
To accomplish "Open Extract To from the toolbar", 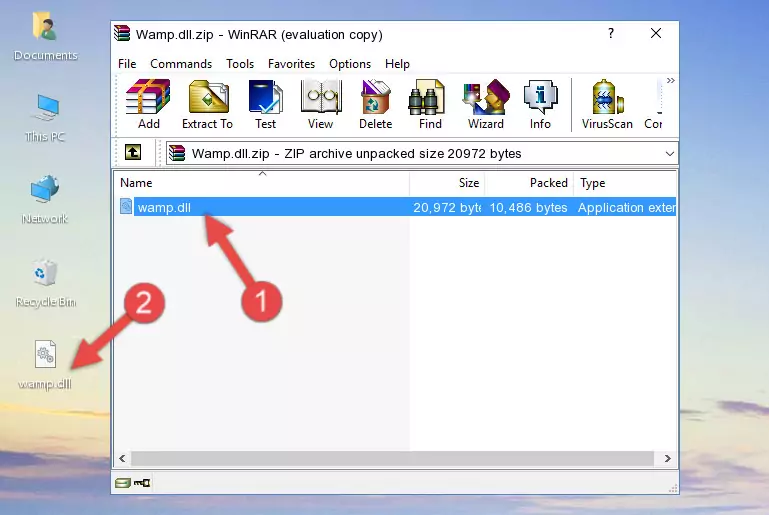I will click(x=207, y=104).
